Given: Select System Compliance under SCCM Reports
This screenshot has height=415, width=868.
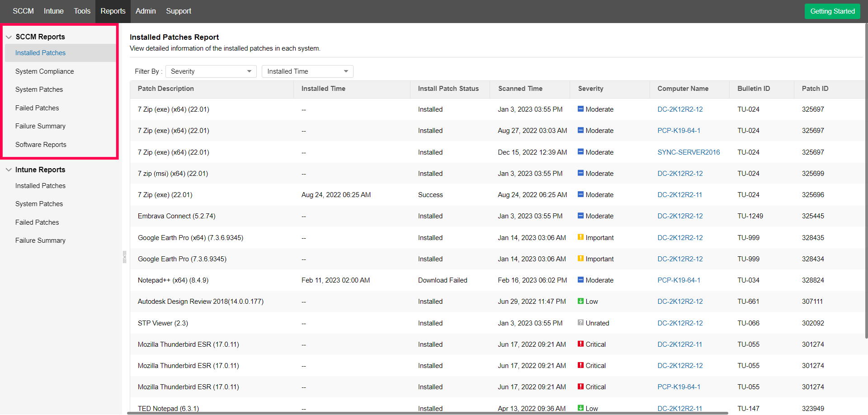Looking at the screenshot, I should pos(44,71).
